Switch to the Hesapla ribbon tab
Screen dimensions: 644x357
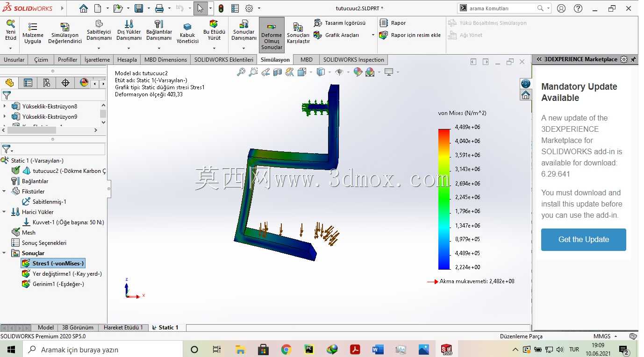click(x=127, y=59)
